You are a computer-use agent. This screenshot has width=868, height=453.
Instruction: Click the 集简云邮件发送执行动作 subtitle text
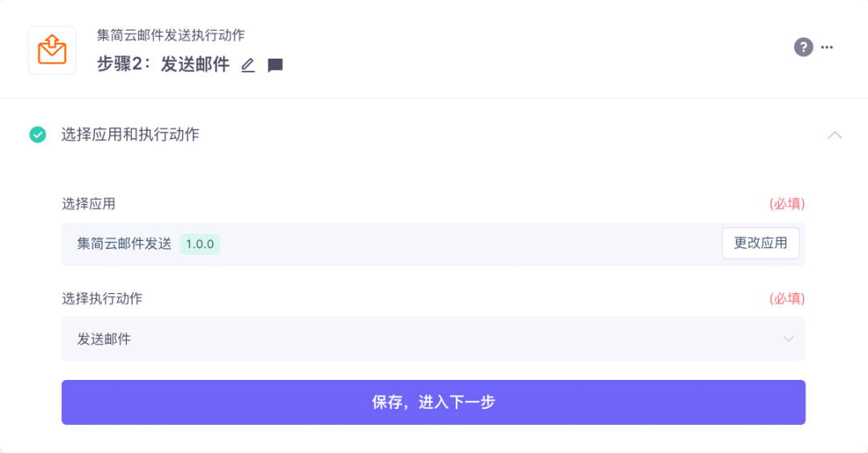[x=170, y=35]
